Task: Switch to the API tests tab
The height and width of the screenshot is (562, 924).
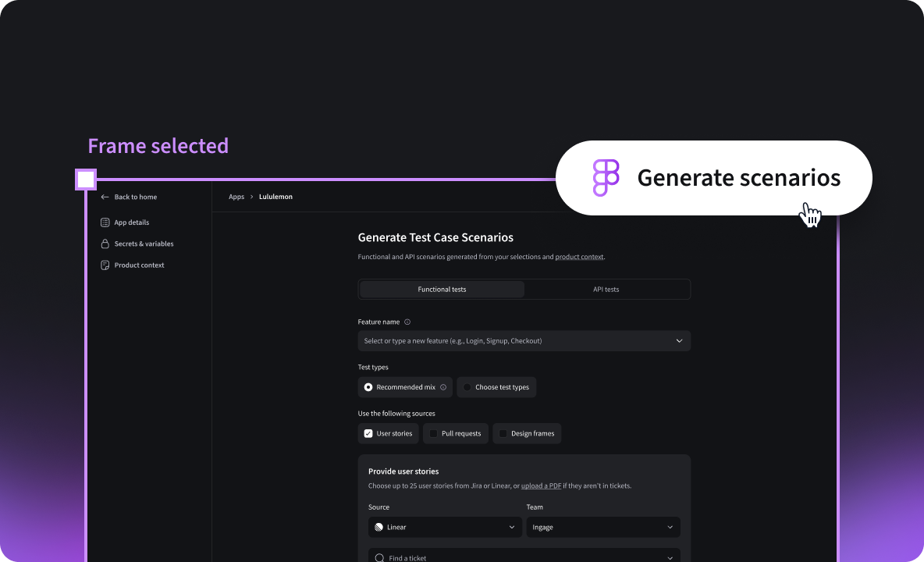Action: click(x=606, y=289)
